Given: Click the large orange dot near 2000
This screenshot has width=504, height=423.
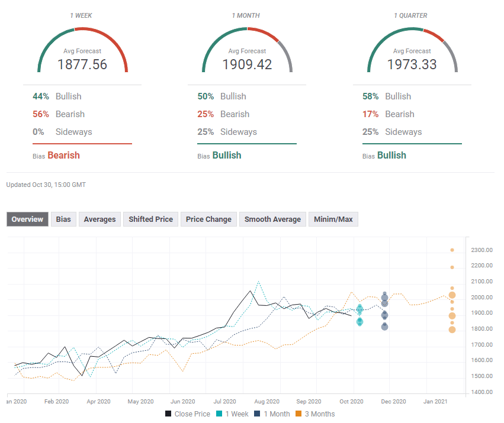Looking at the screenshot, I should [x=452, y=295].
